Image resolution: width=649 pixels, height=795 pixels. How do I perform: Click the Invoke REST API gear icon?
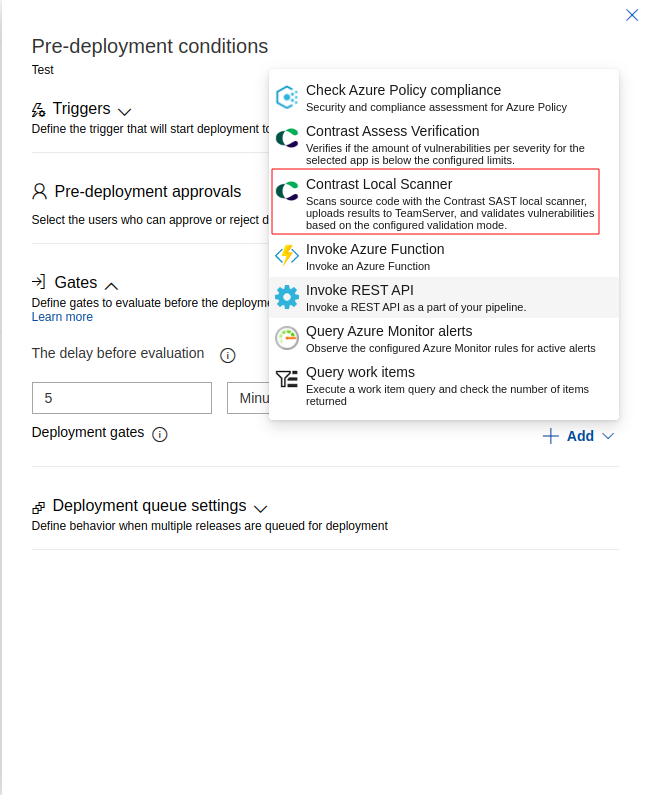(x=287, y=297)
